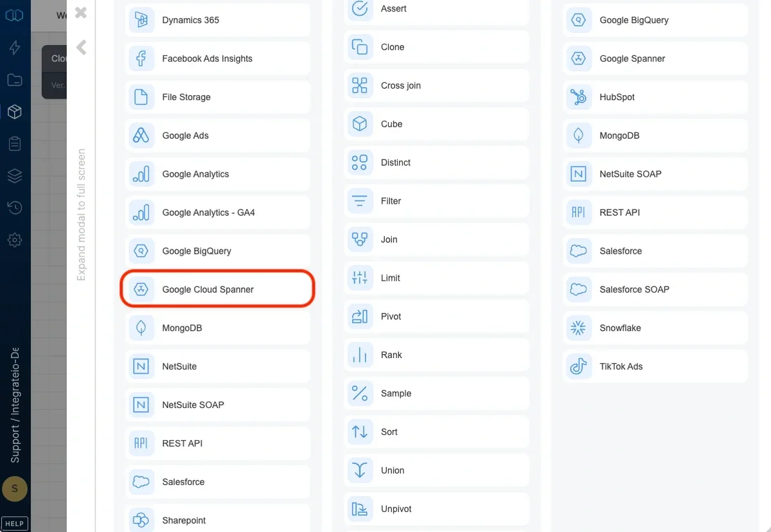This screenshot has width=771, height=532.
Task: Add the Assert transformation
Action: [437, 11]
